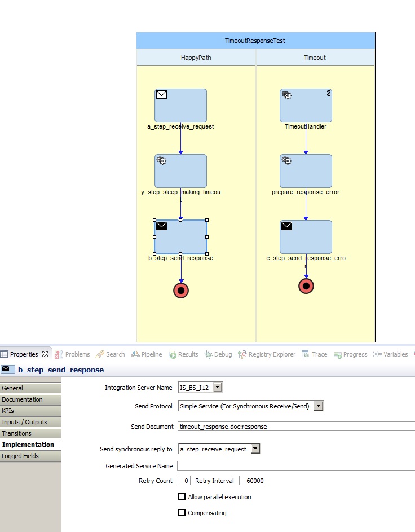Click gear icon on prepare_response_error step
The image size is (415, 532).
tap(287, 160)
